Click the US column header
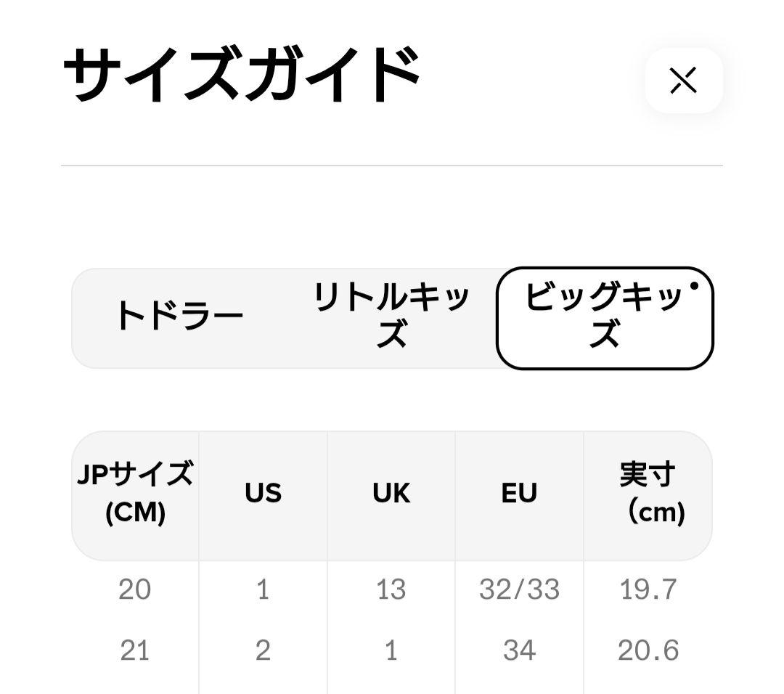Viewport: 784px width, 694px height. (x=263, y=494)
